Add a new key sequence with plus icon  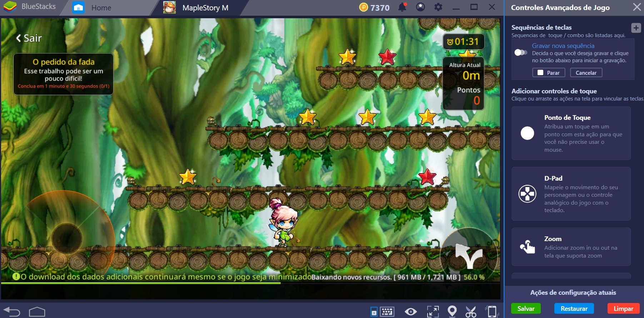click(x=636, y=28)
